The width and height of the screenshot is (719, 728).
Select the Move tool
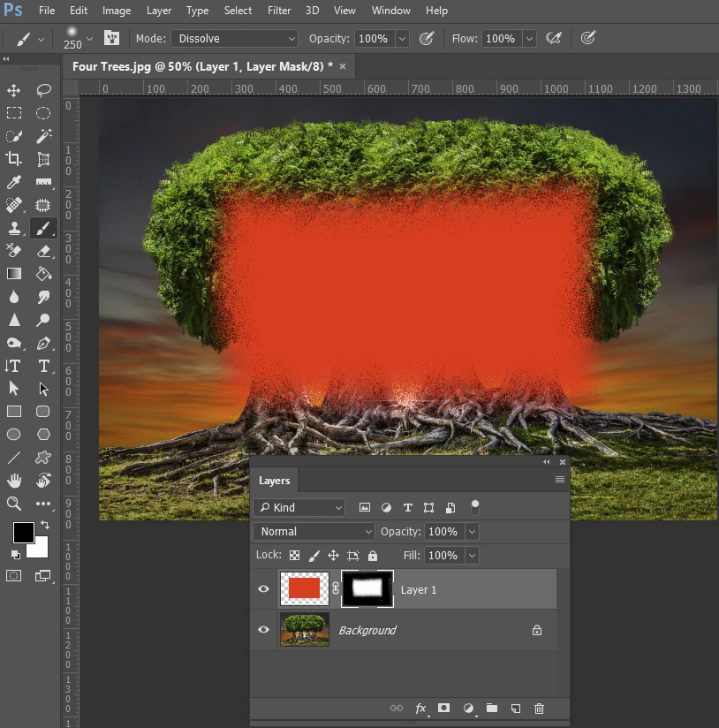14,90
